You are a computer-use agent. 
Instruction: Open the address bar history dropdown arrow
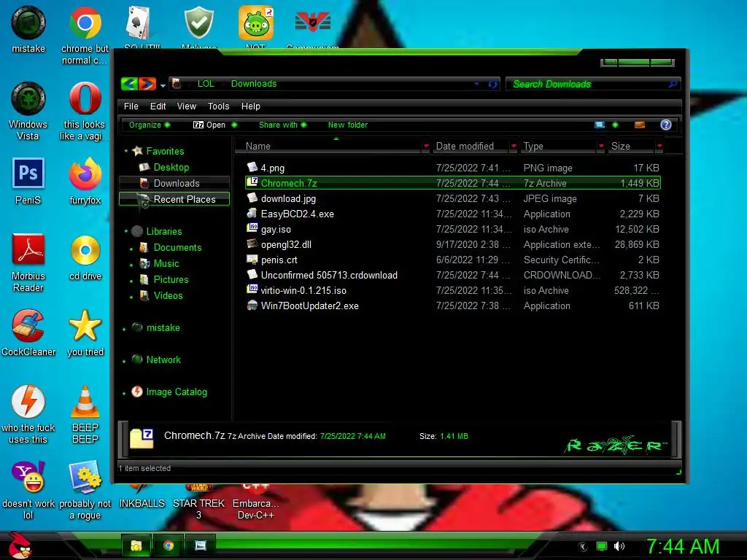476,84
